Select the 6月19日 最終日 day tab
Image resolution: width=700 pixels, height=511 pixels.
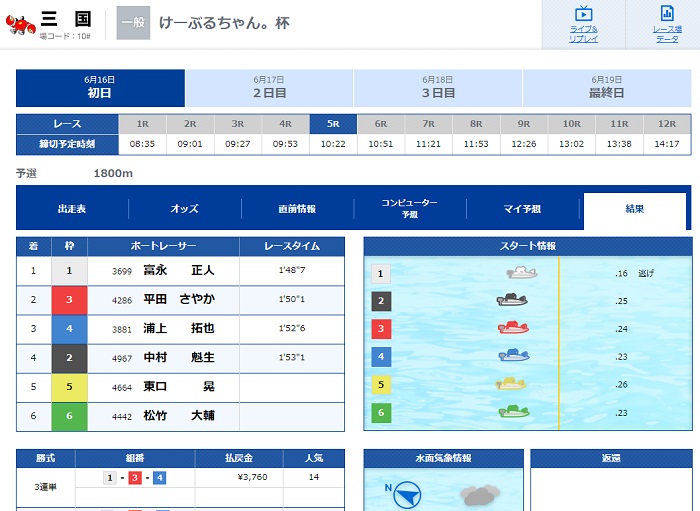(607, 86)
